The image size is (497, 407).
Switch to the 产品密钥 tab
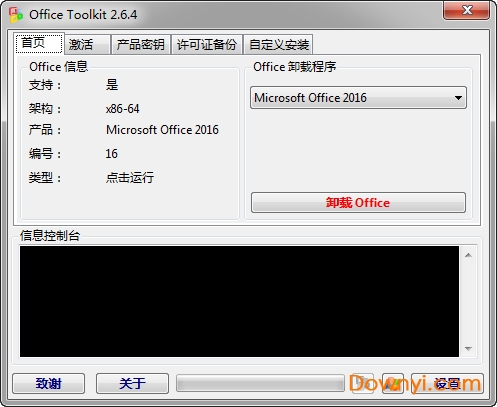[x=141, y=44]
